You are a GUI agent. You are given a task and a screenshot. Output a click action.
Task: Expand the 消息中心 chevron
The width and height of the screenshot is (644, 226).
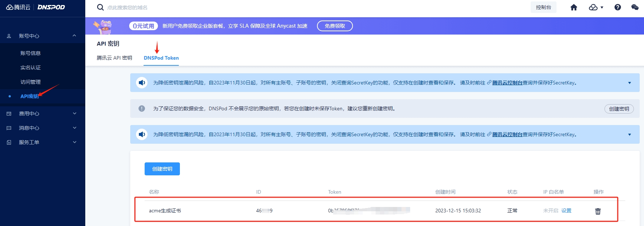(74, 128)
